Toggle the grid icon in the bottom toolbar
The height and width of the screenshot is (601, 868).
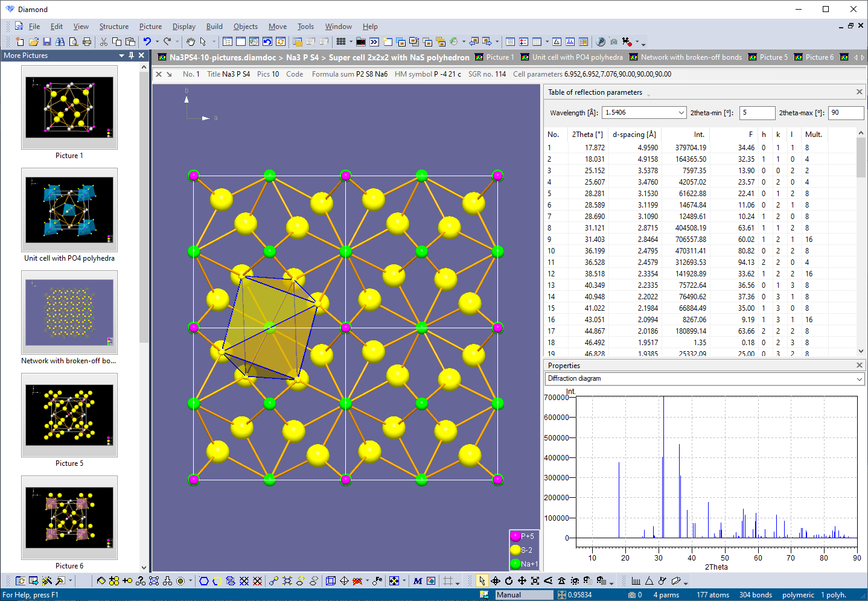pyautogui.click(x=449, y=580)
